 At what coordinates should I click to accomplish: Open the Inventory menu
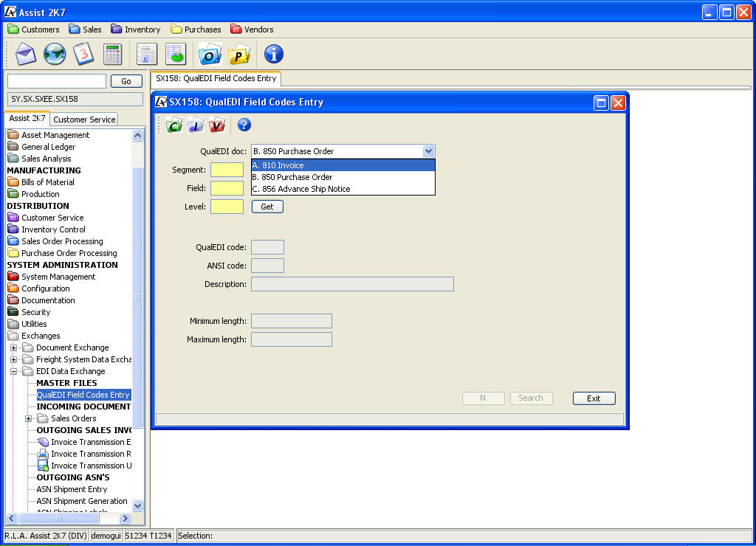(x=136, y=30)
